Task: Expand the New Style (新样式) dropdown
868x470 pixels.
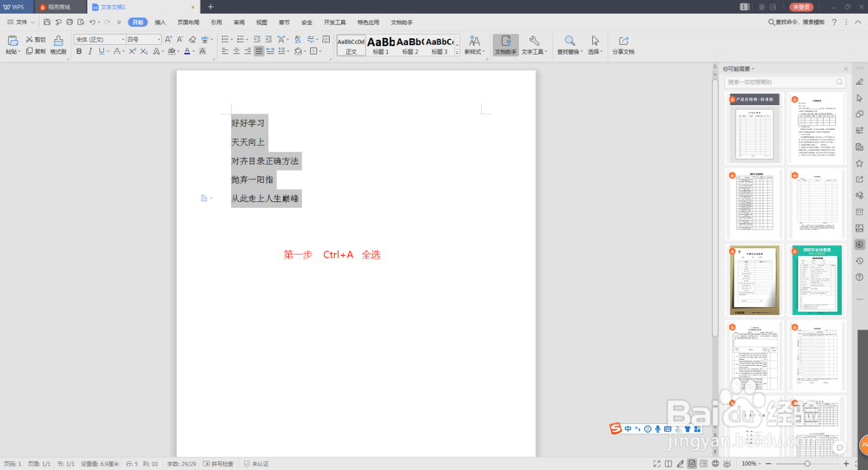Action: click(474, 44)
